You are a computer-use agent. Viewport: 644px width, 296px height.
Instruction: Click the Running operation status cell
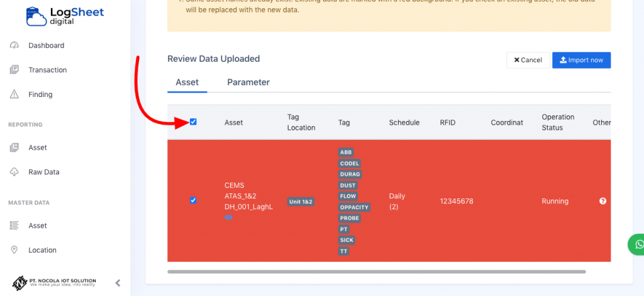click(555, 201)
